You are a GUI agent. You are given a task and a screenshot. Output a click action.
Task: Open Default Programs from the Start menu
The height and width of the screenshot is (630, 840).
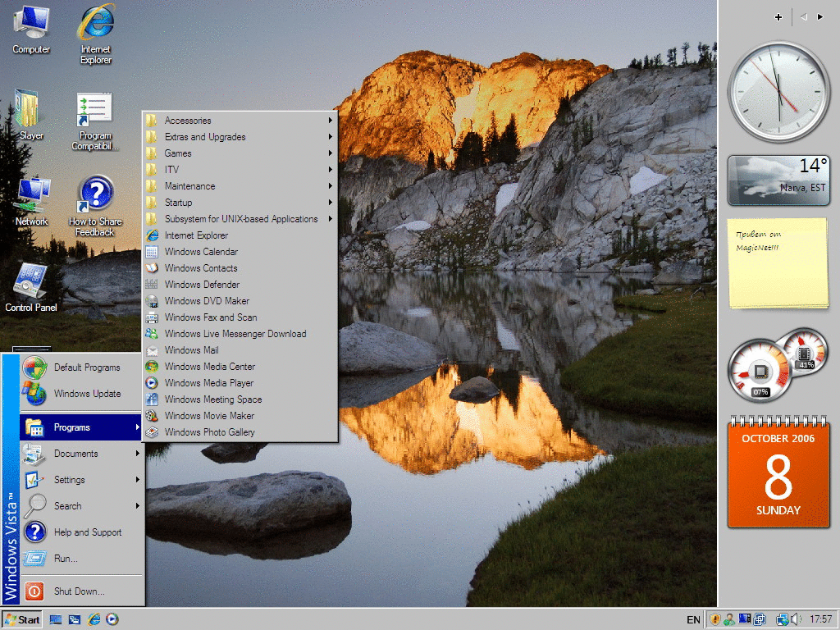(x=81, y=367)
